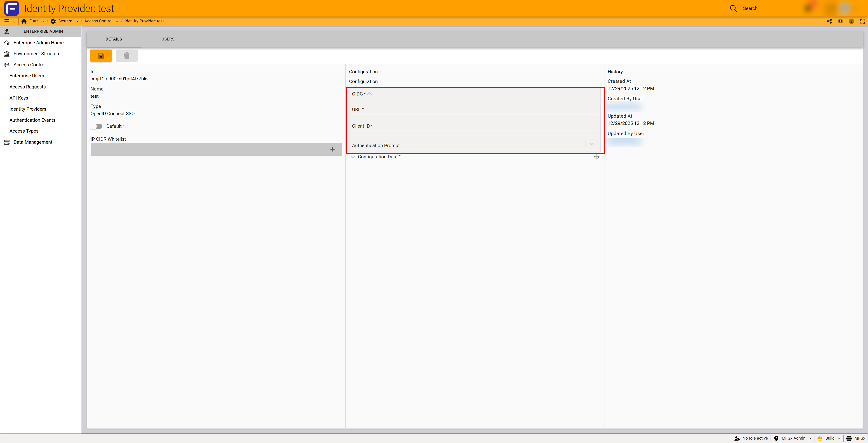
Task: Expand the Build status menu
Action: [839, 438]
